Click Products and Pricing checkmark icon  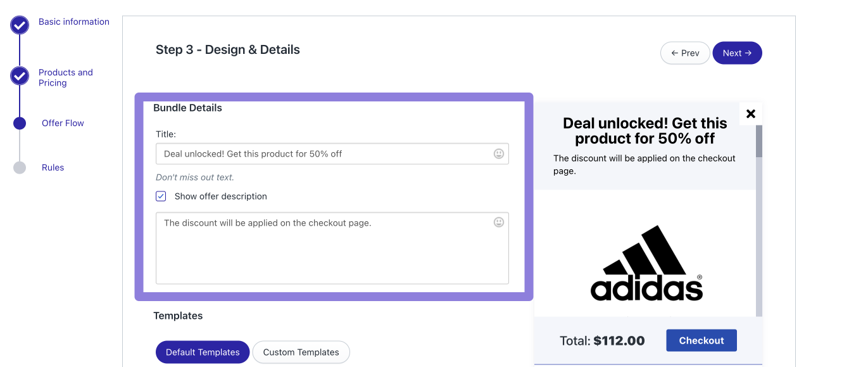coord(20,76)
